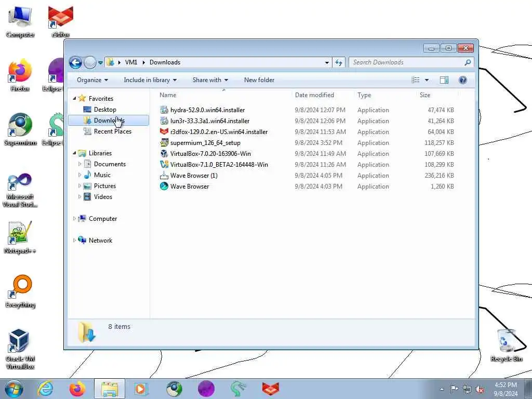The height and width of the screenshot is (399, 532).
Task: Select Desktop under Favorites
Action: tap(105, 110)
